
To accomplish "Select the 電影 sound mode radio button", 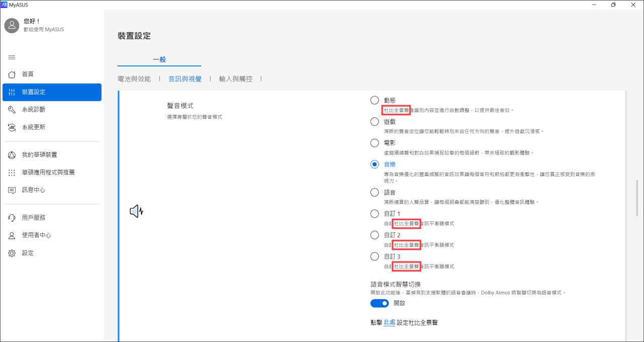I will [374, 143].
